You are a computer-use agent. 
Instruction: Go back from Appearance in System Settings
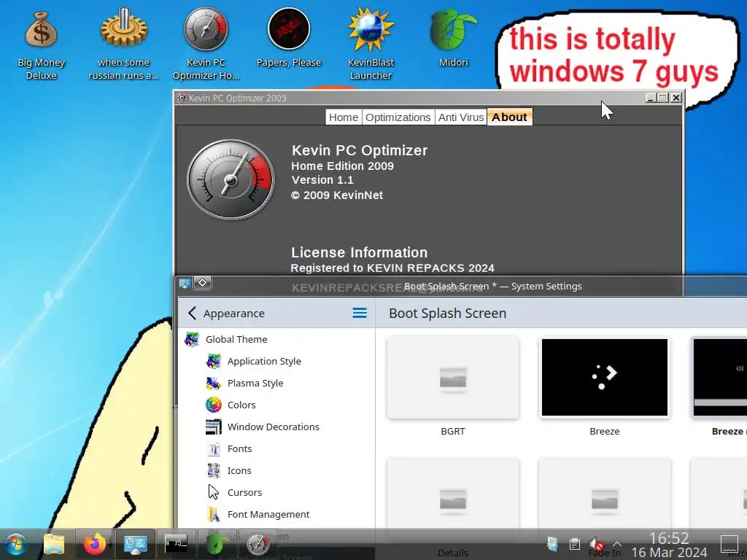[192, 313]
